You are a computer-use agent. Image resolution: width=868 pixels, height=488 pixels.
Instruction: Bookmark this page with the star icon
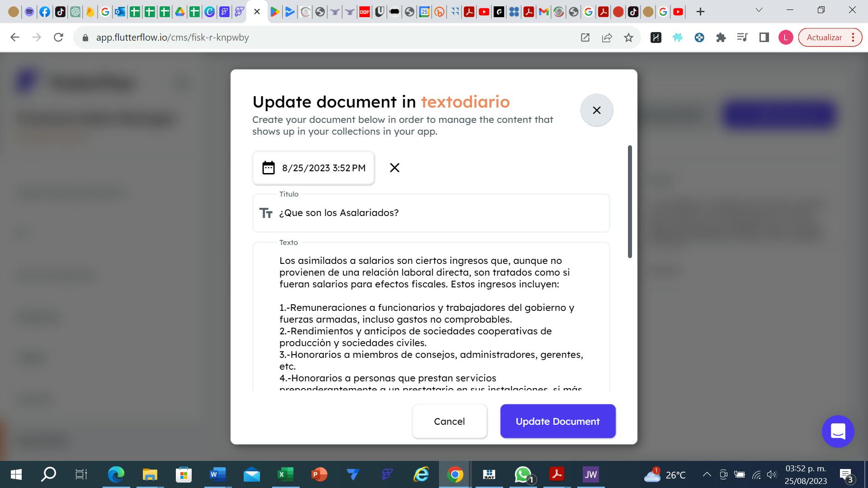[x=628, y=38]
